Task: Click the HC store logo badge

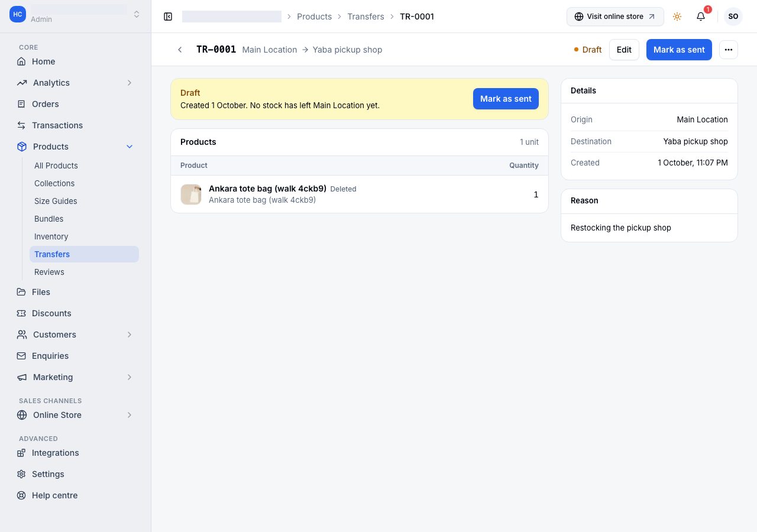Action: click(x=18, y=14)
